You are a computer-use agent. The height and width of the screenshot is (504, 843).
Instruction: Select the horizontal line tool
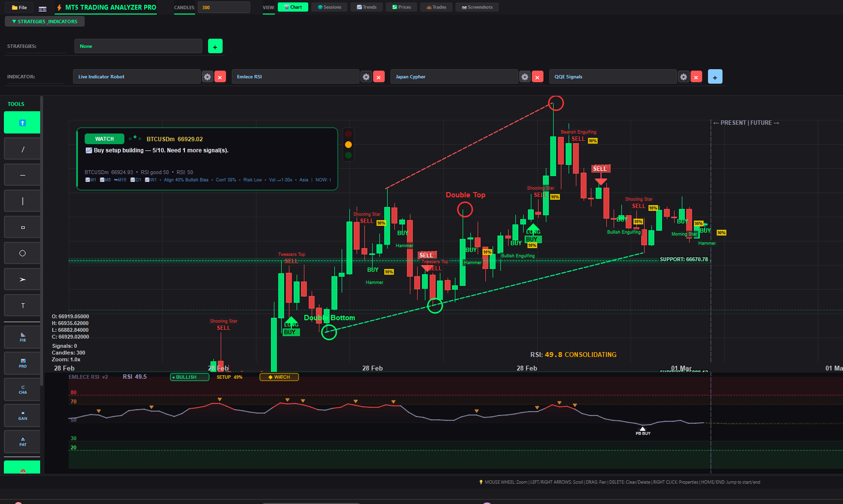tap(22, 174)
